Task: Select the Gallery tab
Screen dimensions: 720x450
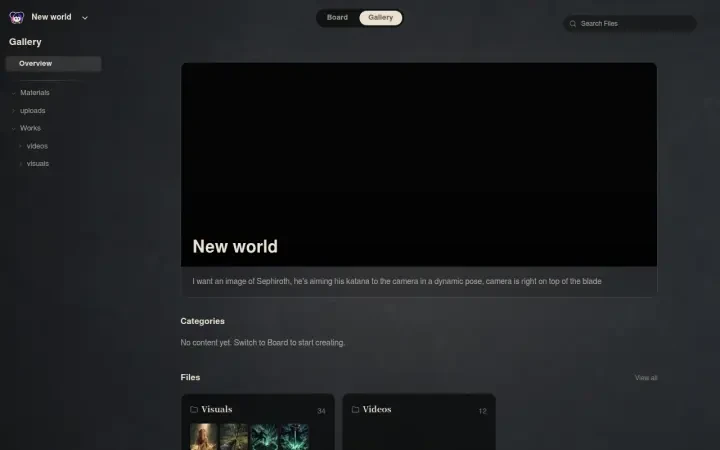Action: pyautogui.click(x=381, y=17)
